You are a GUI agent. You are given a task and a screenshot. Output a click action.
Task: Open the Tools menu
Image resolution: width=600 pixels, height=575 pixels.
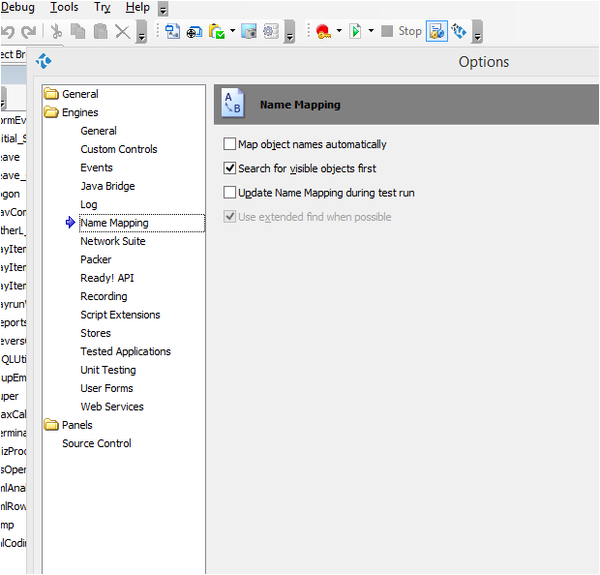[64, 7]
